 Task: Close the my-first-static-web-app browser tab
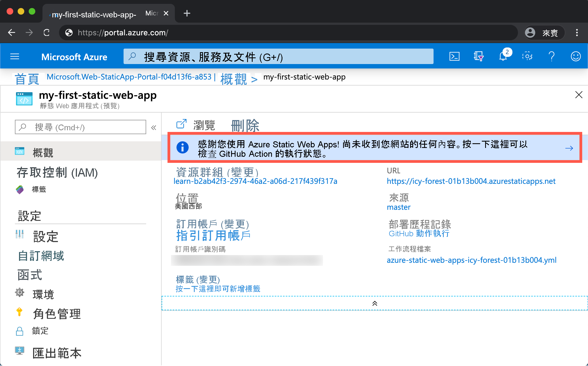pyautogui.click(x=166, y=13)
